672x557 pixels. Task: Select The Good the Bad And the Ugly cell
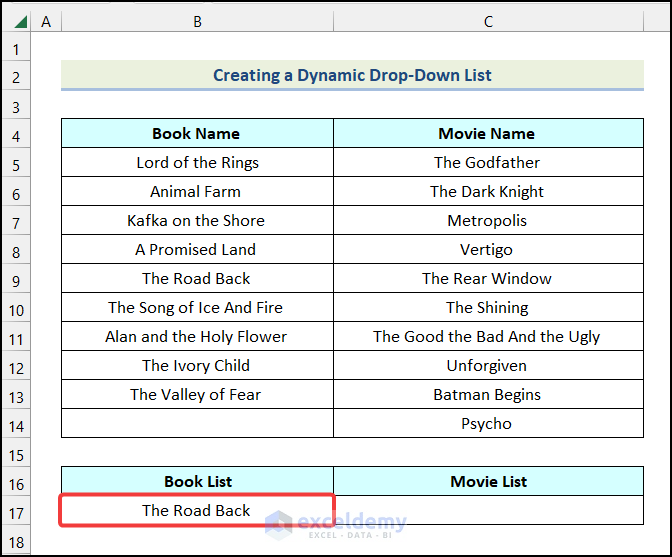[488, 337]
